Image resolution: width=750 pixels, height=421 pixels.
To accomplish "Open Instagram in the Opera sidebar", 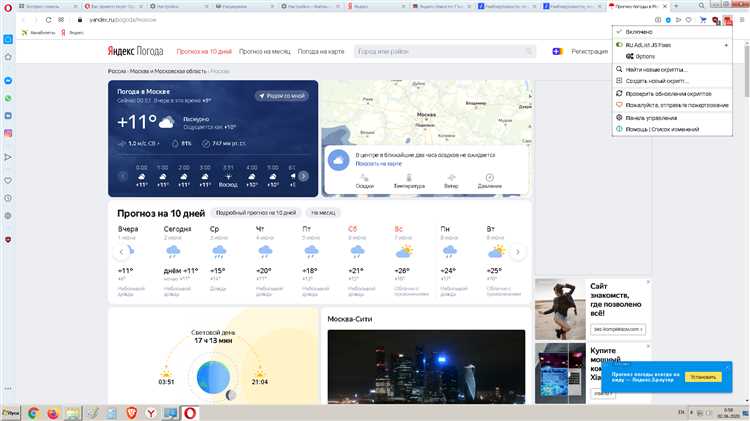I will click(8, 133).
